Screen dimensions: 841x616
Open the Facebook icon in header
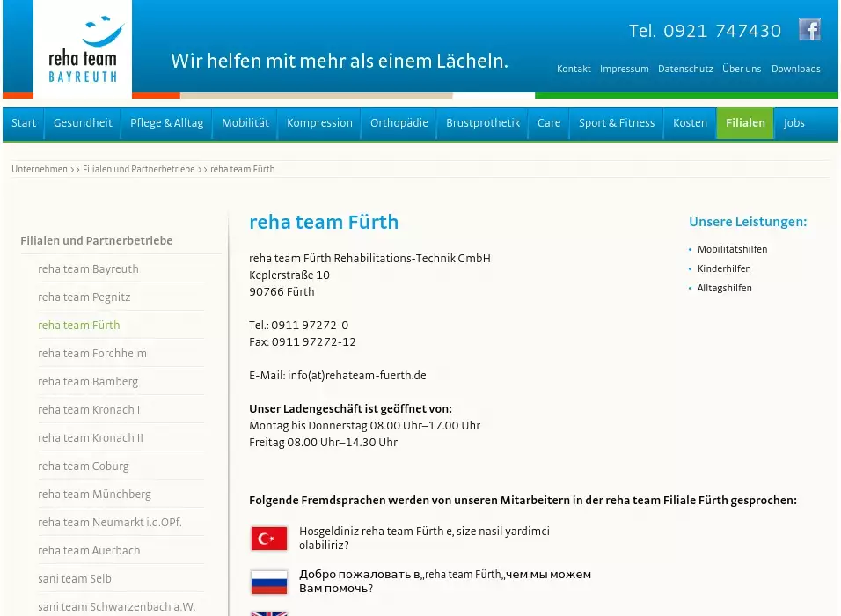[809, 30]
